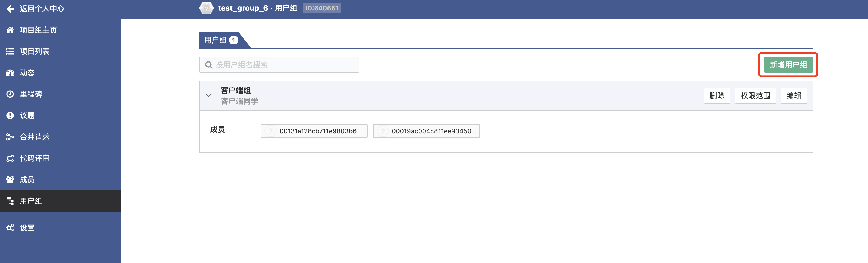Image resolution: width=868 pixels, height=263 pixels.
Task: Click the 里程碑 clock icon
Action: (10, 94)
